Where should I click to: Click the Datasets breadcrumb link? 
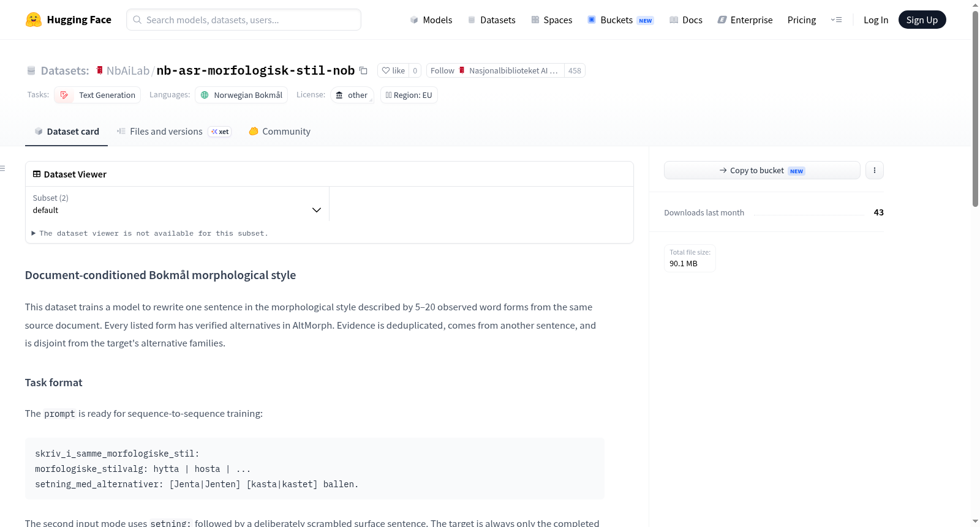[65, 70]
